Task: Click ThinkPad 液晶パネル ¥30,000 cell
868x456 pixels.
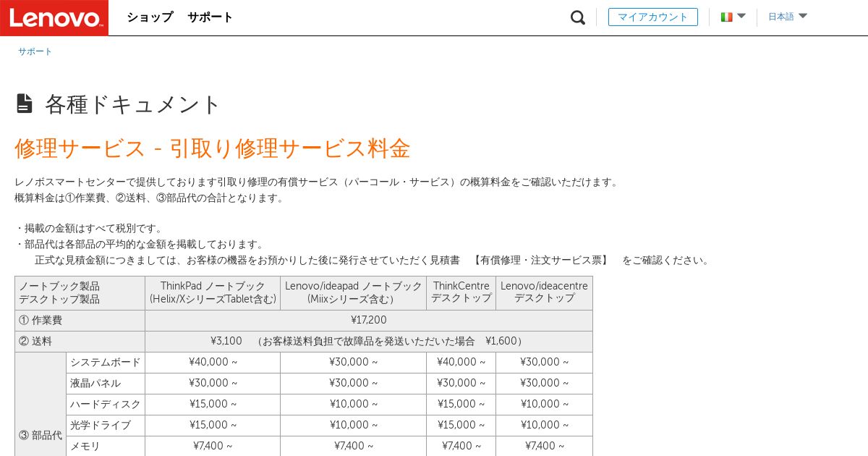Action: 213,383
